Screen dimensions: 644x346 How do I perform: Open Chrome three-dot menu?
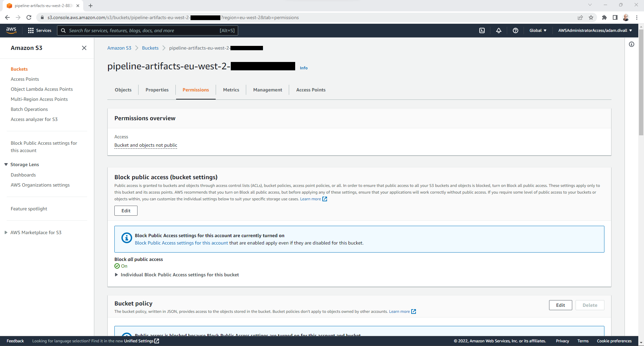[x=637, y=17]
